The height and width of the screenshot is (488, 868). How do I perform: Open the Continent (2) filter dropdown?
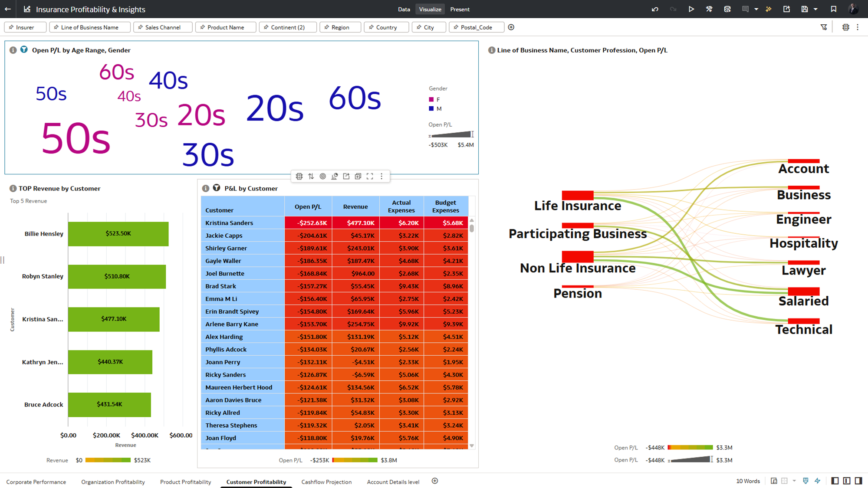[x=288, y=27]
